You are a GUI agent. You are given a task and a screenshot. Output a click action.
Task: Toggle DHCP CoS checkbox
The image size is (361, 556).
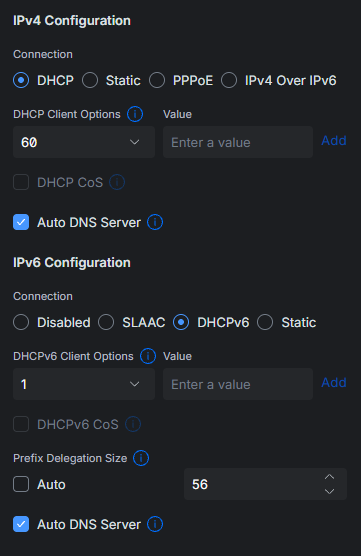(x=21, y=182)
